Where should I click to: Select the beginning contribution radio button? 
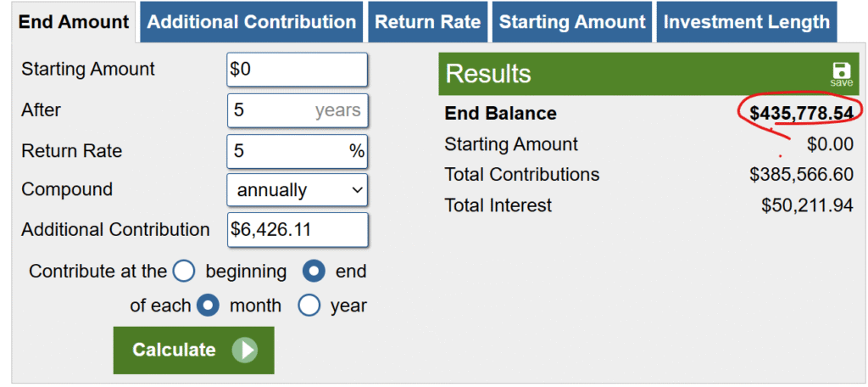184,272
